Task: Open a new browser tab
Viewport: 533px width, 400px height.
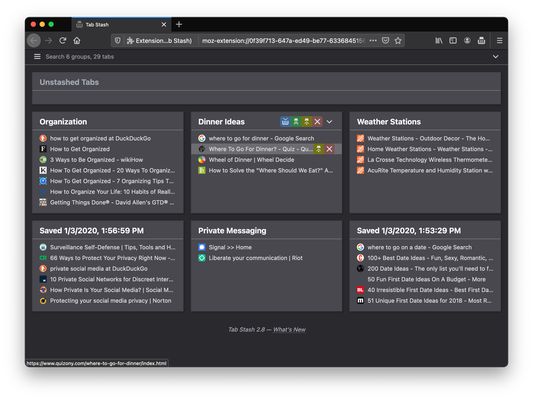Action: pyautogui.click(x=179, y=24)
